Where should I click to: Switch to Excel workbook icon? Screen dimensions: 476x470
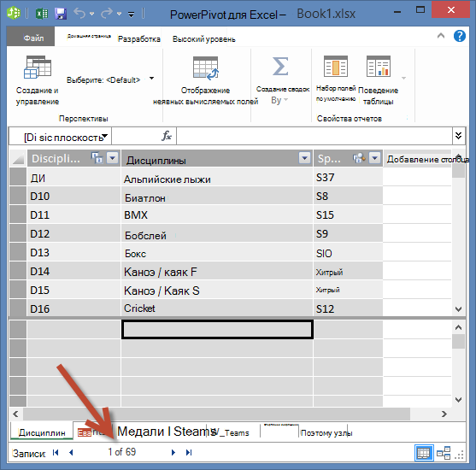pyautogui.click(x=42, y=14)
